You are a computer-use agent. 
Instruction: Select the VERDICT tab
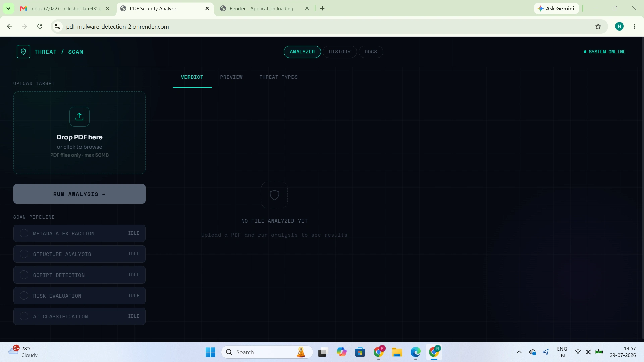tap(192, 77)
